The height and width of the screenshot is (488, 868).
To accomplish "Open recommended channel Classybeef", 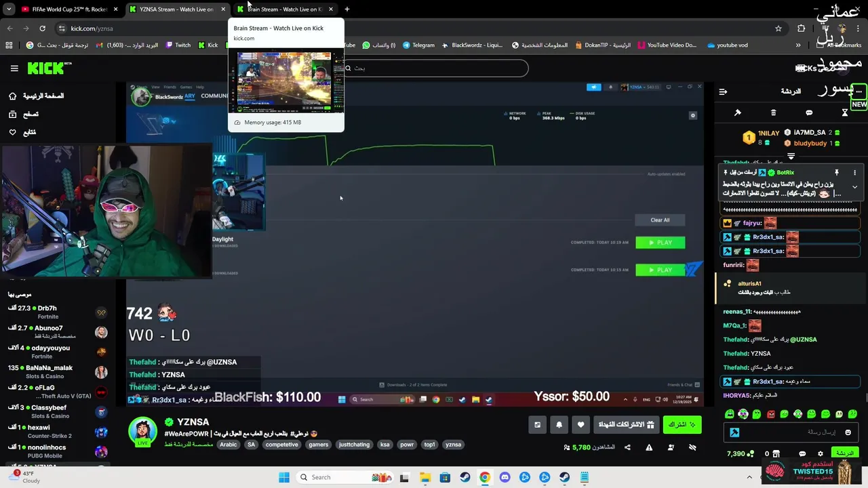I will [57, 411].
